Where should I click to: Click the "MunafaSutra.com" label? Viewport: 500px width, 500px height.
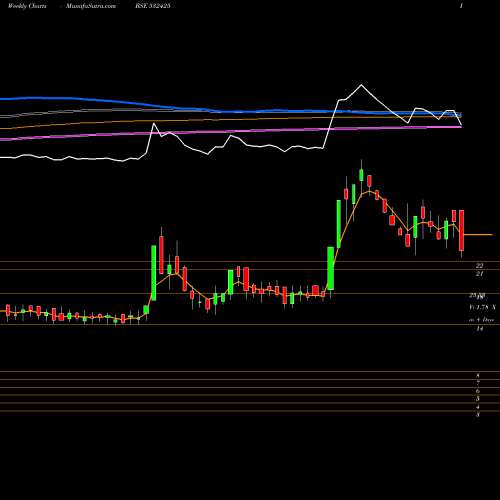pyautogui.click(x=91, y=6)
